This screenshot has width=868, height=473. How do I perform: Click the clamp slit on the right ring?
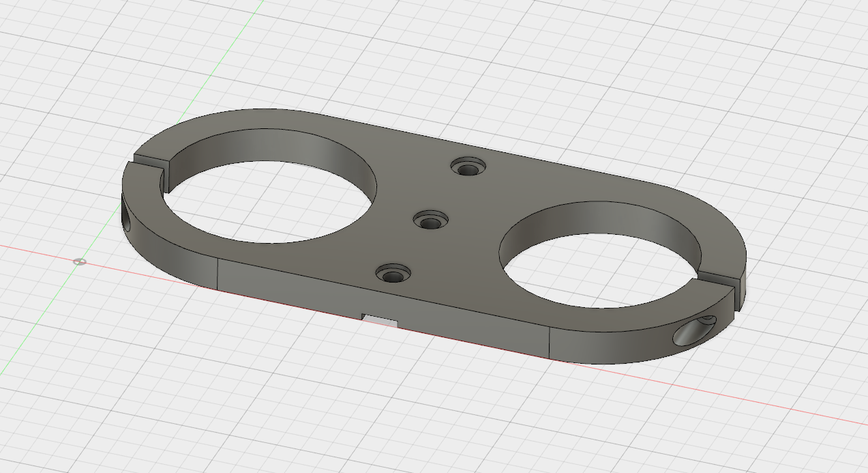click(x=724, y=278)
